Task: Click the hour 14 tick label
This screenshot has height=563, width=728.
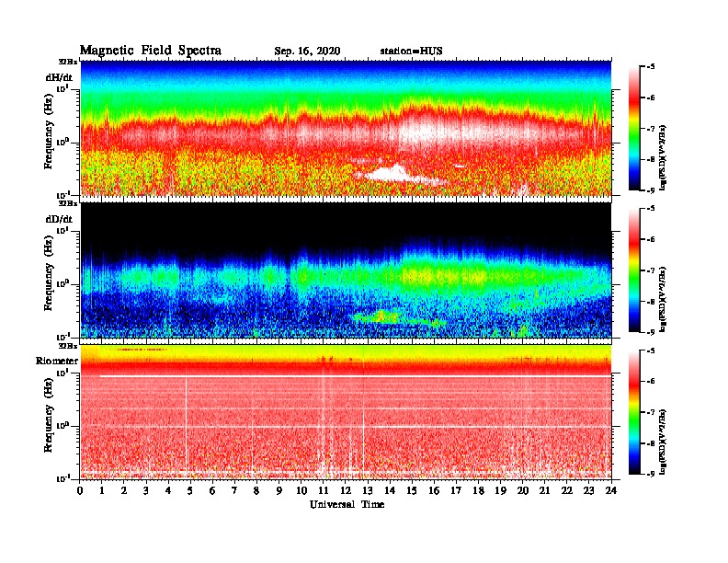Action: tap(390, 490)
